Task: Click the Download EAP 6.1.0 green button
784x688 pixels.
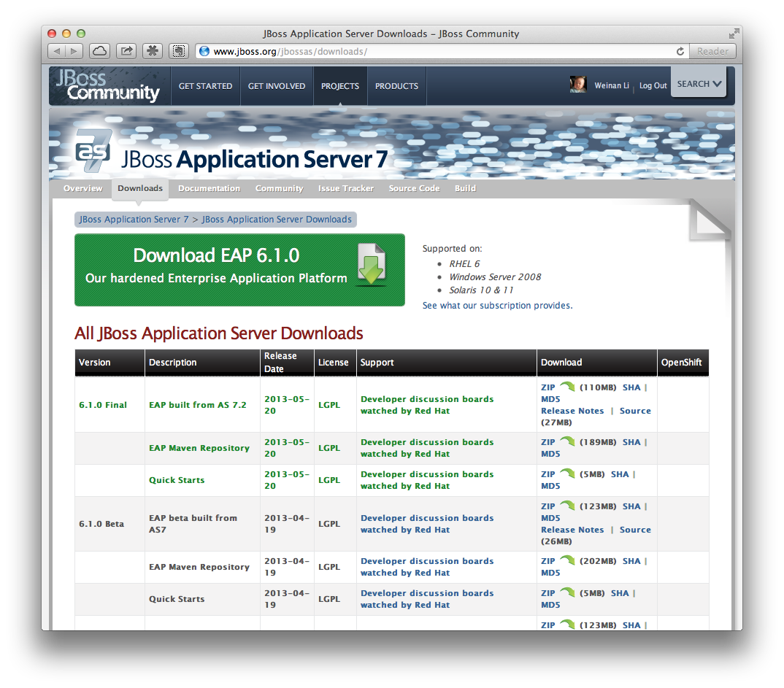Action: point(239,270)
